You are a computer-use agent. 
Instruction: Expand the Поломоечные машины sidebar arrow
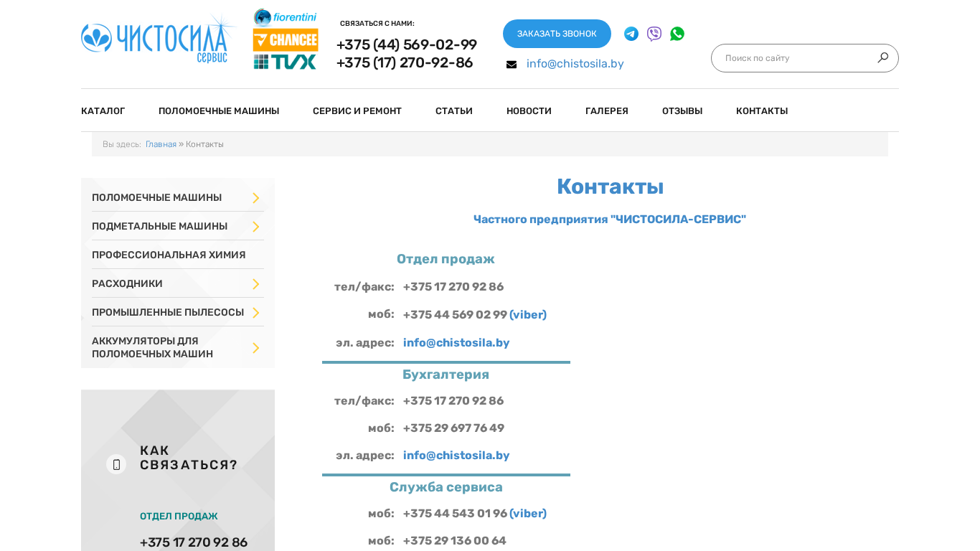pos(256,198)
